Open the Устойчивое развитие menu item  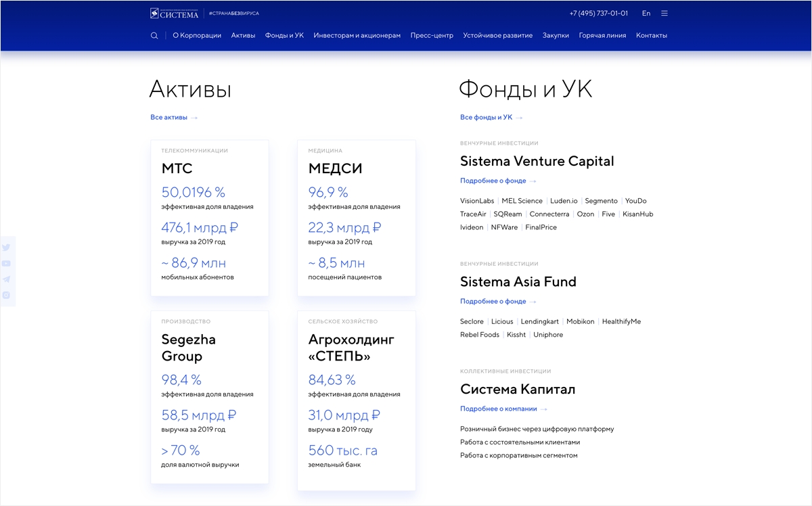(x=498, y=35)
